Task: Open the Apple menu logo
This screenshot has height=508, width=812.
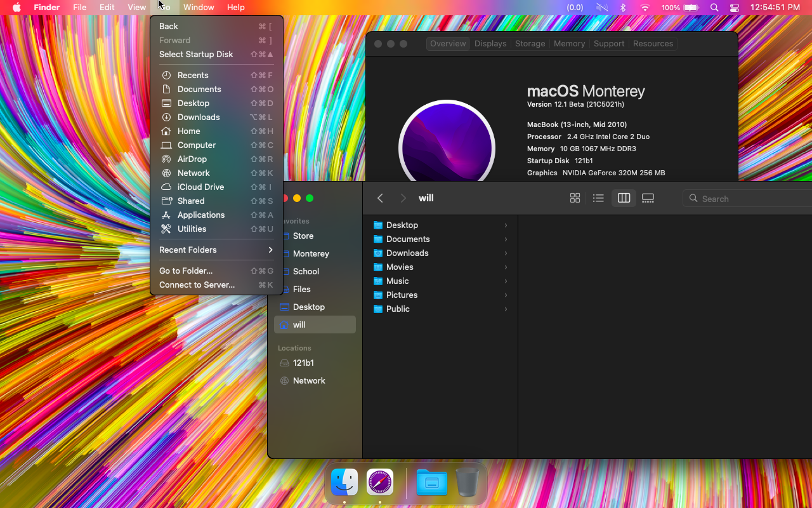Action: (x=16, y=8)
